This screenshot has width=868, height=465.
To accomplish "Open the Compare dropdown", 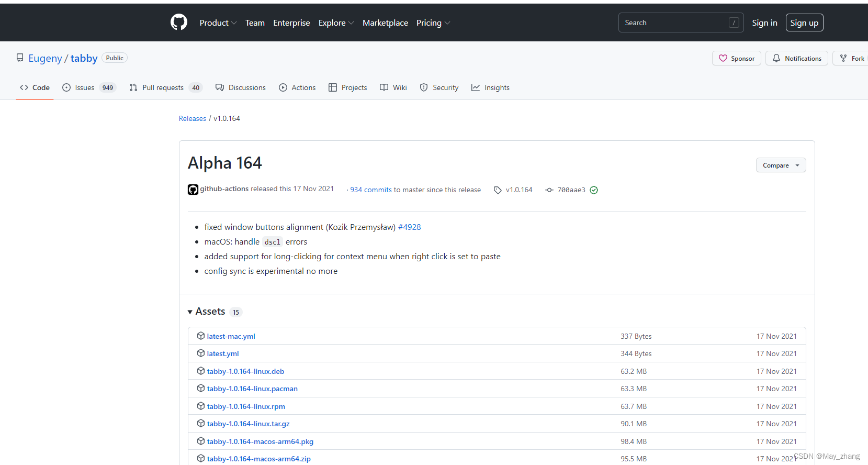I will pyautogui.click(x=781, y=165).
